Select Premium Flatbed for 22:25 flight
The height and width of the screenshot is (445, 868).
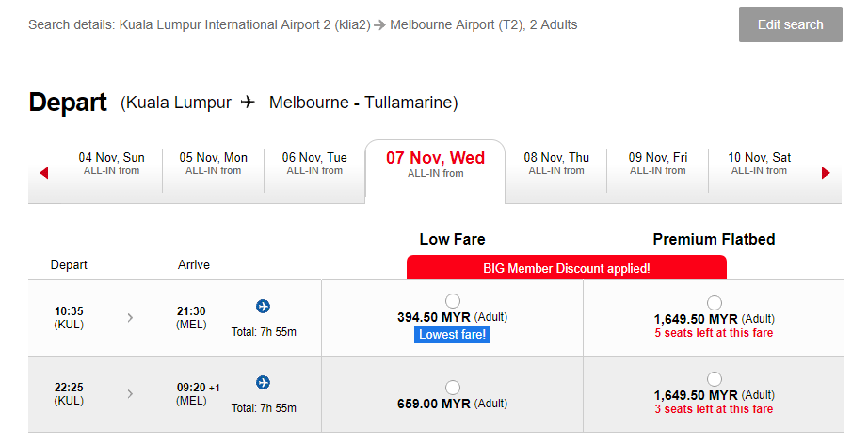click(715, 378)
